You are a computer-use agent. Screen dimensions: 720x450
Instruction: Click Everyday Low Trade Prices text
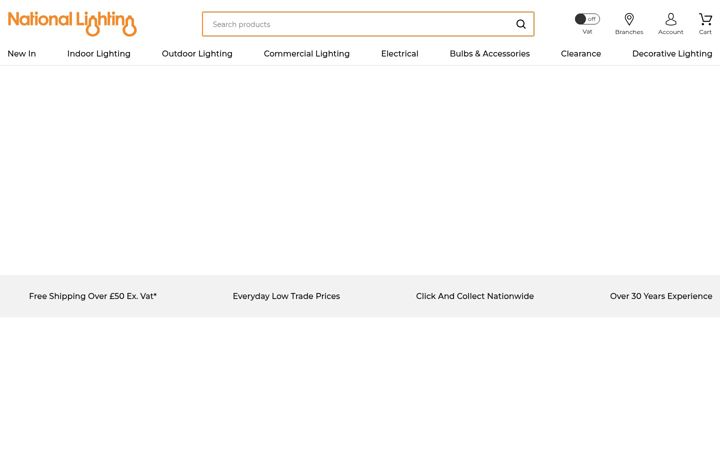286,296
